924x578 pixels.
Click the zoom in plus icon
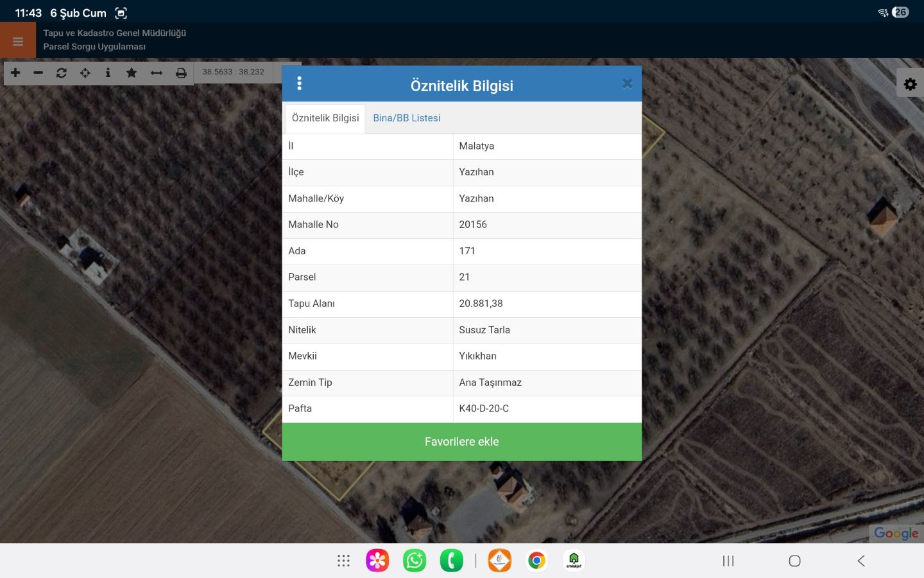tap(15, 73)
